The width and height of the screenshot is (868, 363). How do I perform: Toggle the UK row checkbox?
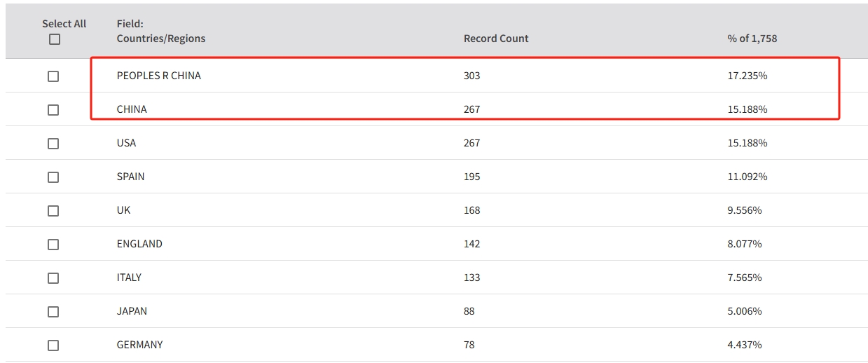pos(53,211)
